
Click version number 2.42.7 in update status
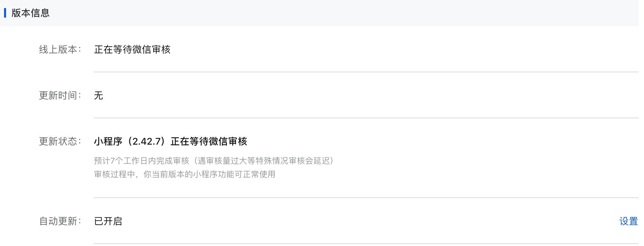click(146, 141)
